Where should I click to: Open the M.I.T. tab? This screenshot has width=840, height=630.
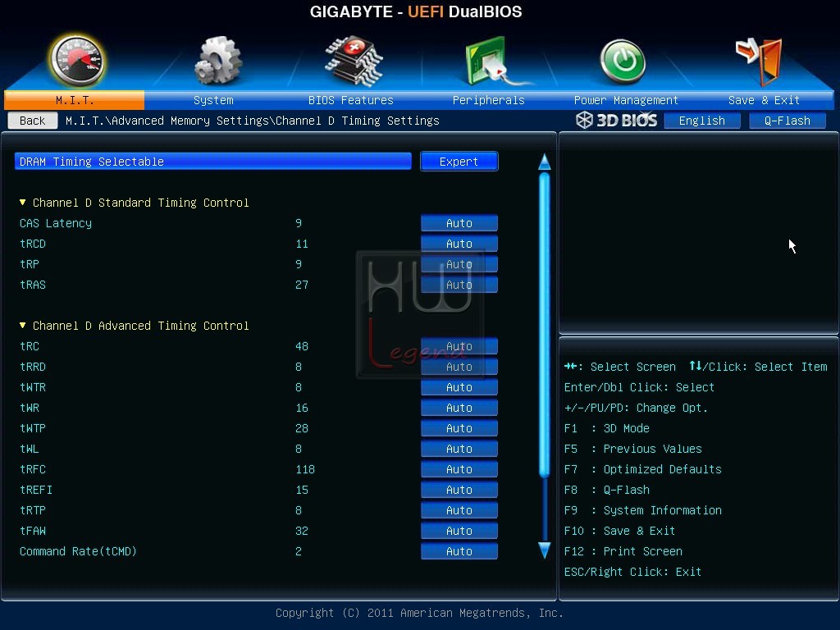(x=75, y=100)
